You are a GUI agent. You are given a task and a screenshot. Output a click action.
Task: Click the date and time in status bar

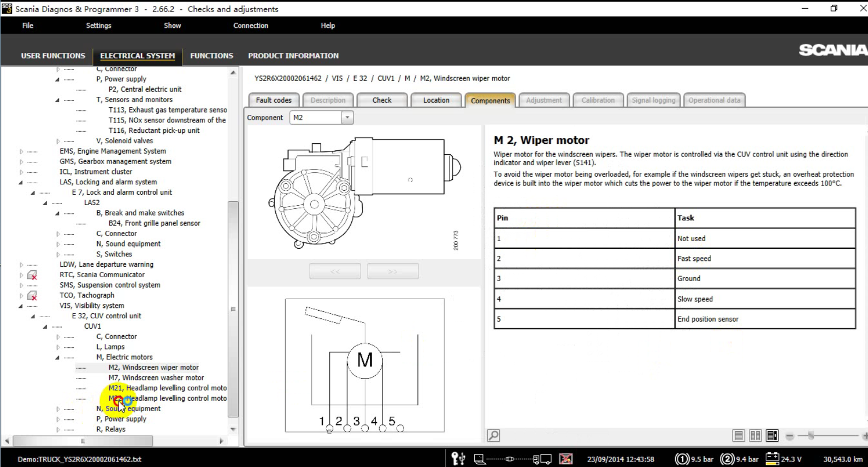click(621, 459)
